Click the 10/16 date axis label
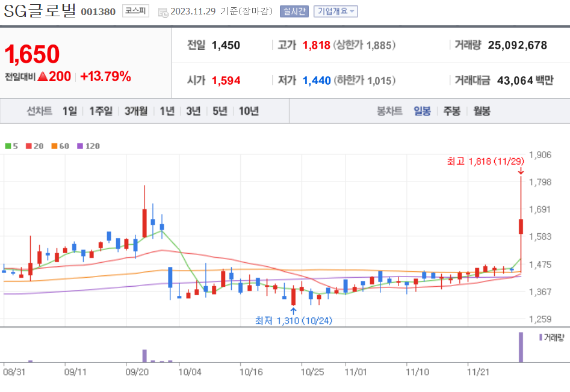Viewport: 570px width, 392px height. click(x=251, y=372)
